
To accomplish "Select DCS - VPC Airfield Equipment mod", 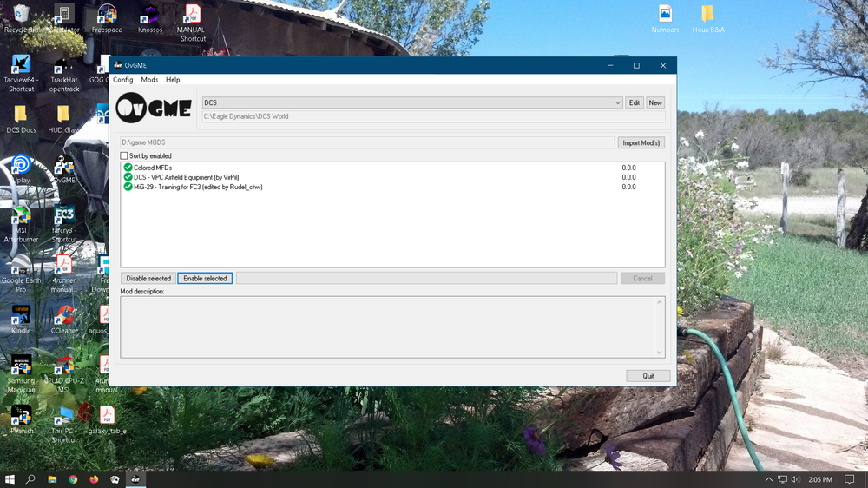I will tap(392, 177).
